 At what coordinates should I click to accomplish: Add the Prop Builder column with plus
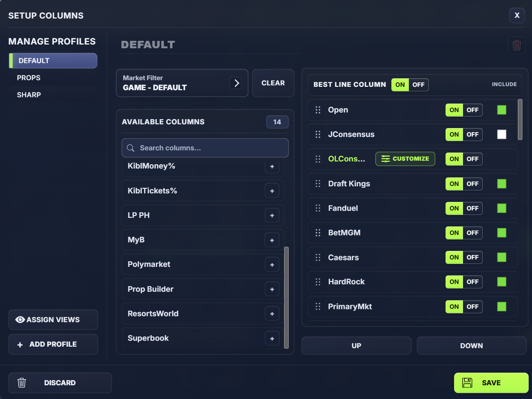click(272, 289)
